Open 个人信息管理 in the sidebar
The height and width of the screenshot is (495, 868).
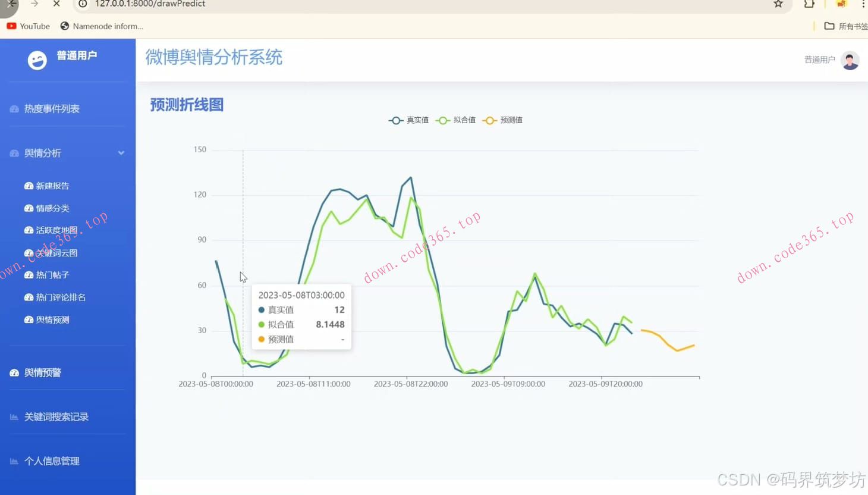tap(52, 461)
